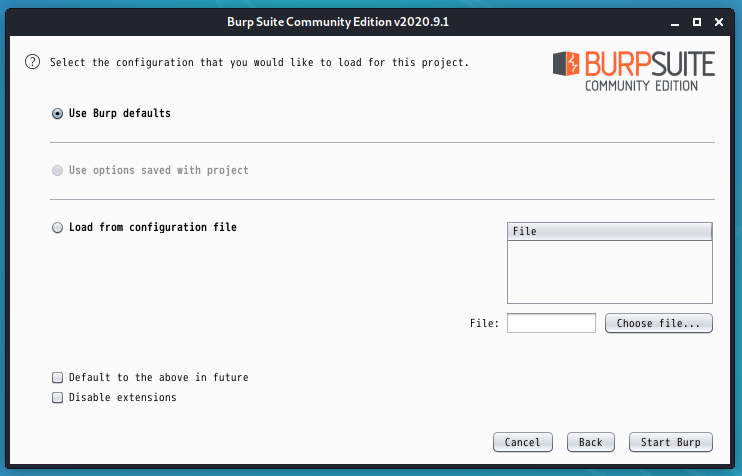Tick the Disable extensions checkbox

(58, 398)
